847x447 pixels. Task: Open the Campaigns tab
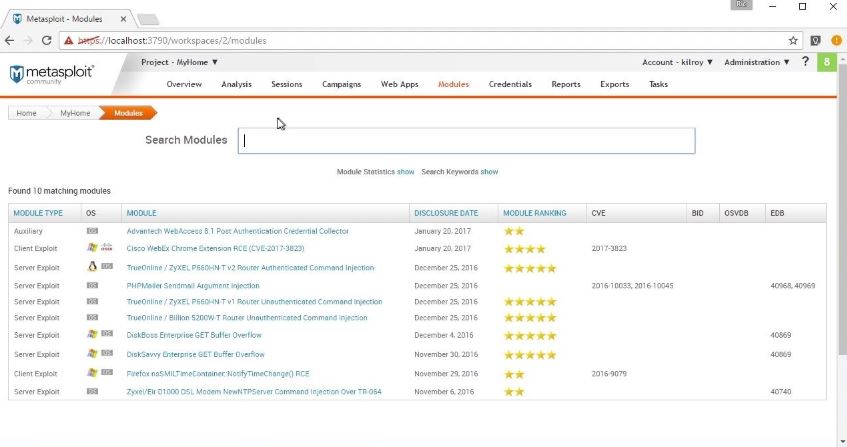pyautogui.click(x=341, y=84)
